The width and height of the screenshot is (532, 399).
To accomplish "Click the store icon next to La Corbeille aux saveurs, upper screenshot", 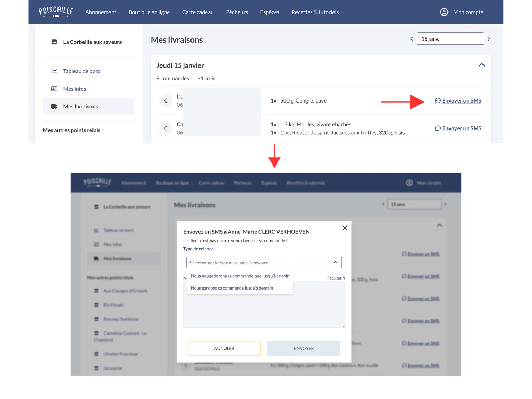I will point(54,42).
